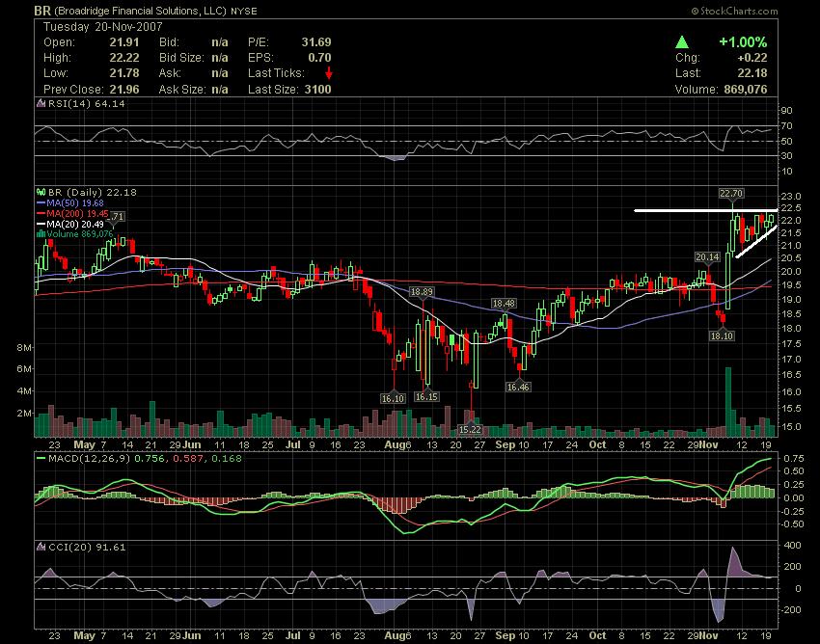The height and width of the screenshot is (644, 820).
Task: Click the purple area icon before RSI(14)
Action: pos(41,103)
